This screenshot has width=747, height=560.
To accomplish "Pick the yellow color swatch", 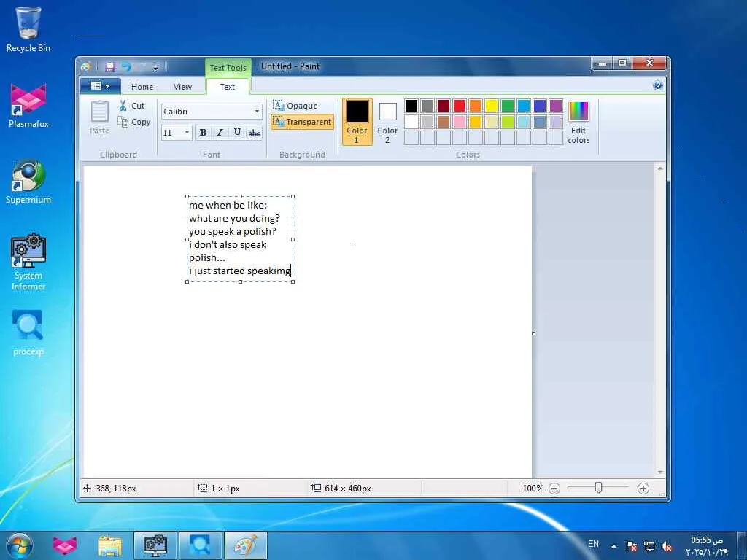I will point(491,105).
